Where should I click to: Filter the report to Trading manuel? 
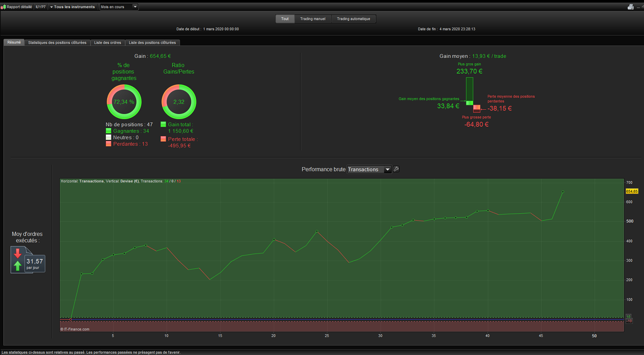[x=313, y=19]
